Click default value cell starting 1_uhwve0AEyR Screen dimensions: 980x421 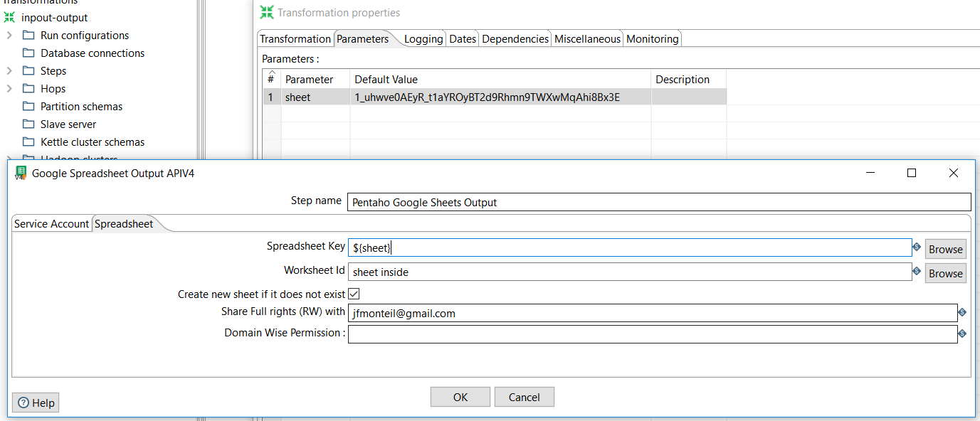point(500,97)
